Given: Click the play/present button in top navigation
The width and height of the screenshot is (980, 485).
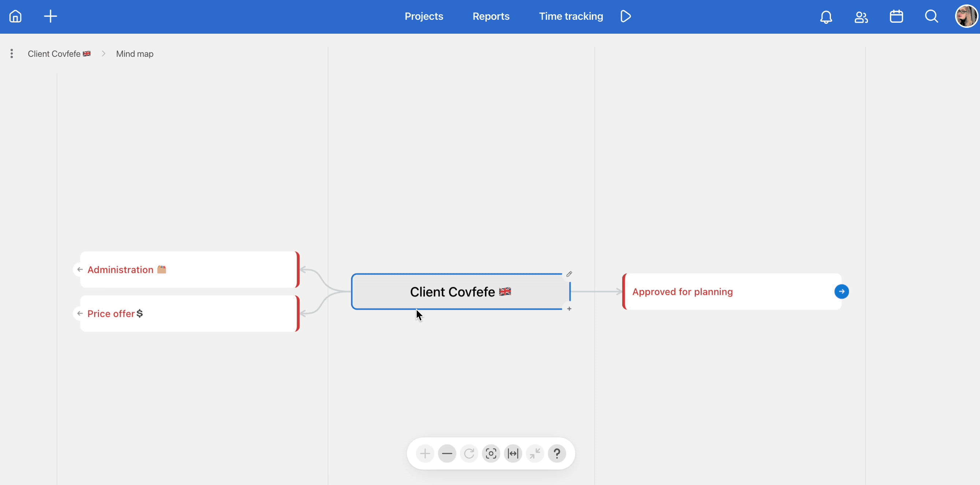Looking at the screenshot, I should [626, 16].
